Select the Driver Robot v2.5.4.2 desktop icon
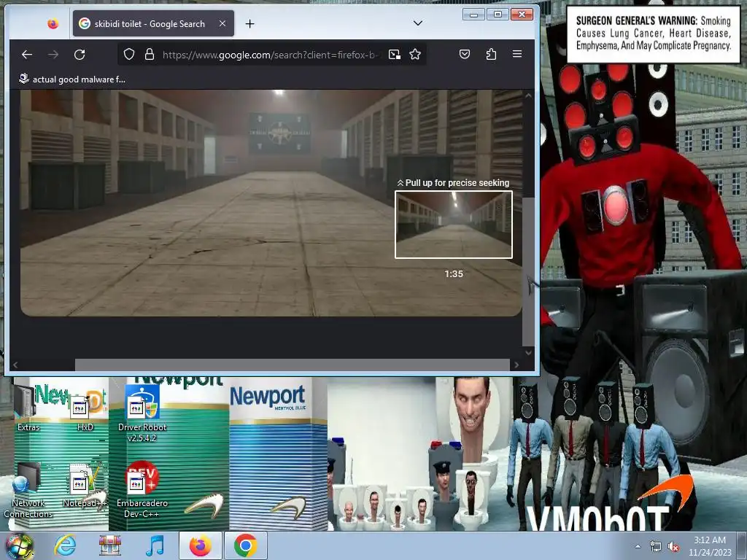This screenshot has width=747, height=560. 142,413
